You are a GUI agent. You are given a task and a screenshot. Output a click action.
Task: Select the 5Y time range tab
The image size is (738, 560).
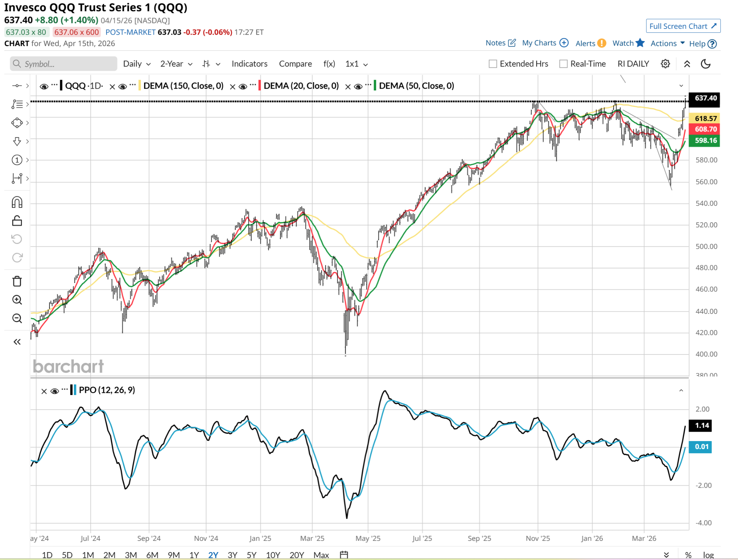coord(251,555)
